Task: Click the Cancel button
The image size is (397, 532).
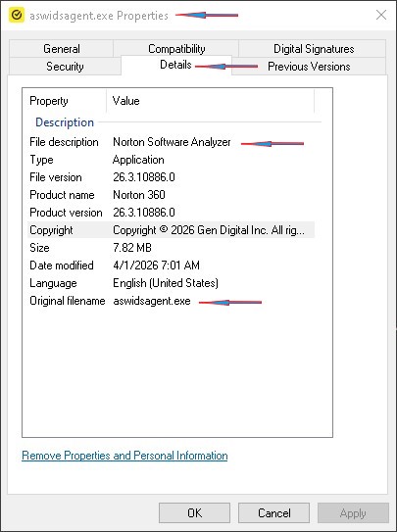Action: point(273,512)
